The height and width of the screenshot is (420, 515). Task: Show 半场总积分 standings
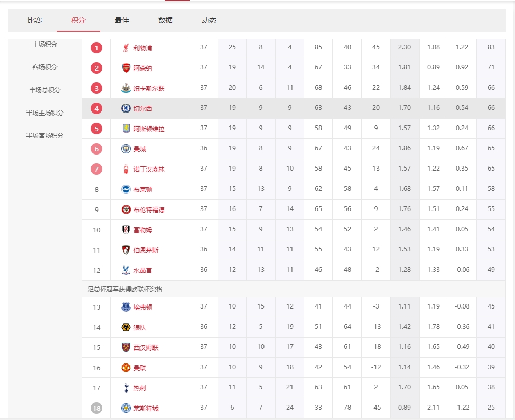[45, 90]
